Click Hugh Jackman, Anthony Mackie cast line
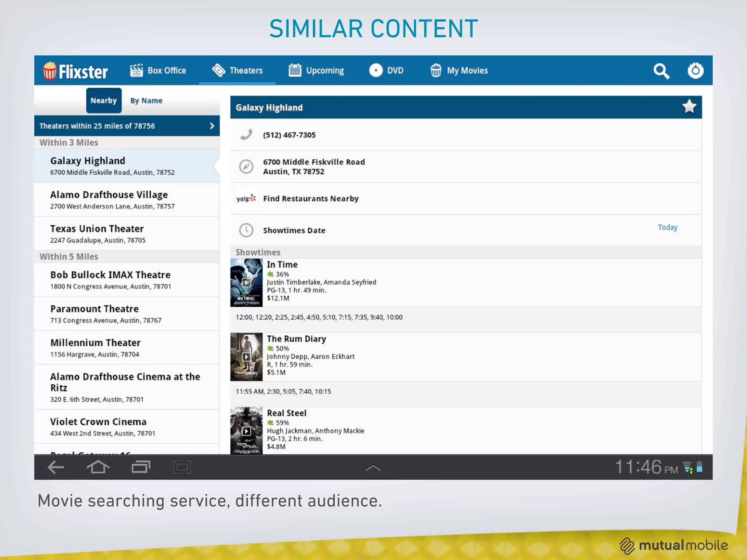 click(316, 431)
